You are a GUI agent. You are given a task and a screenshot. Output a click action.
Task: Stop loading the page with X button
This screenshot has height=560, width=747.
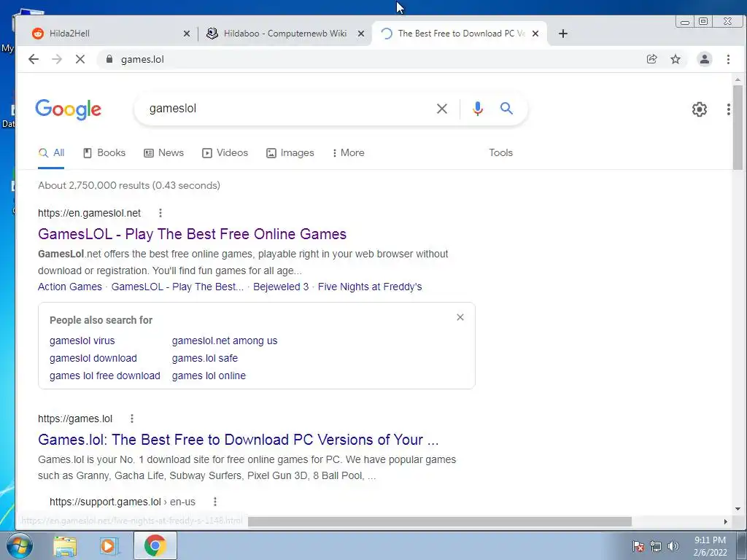pos(80,59)
